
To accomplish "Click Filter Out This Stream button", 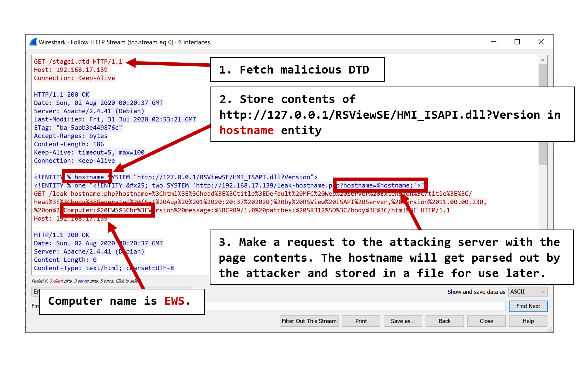I will [x=309, y=321].
